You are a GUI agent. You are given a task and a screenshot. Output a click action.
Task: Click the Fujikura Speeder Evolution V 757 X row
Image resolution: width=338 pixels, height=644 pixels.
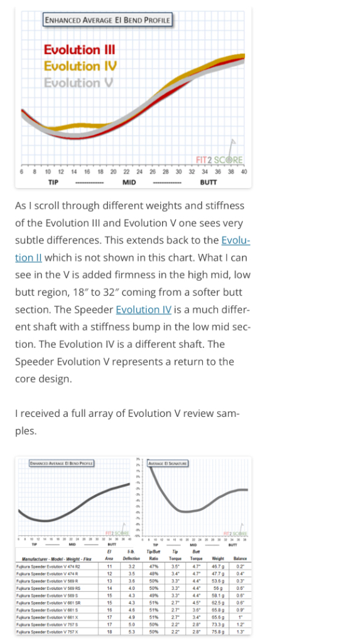click(133, 629)
